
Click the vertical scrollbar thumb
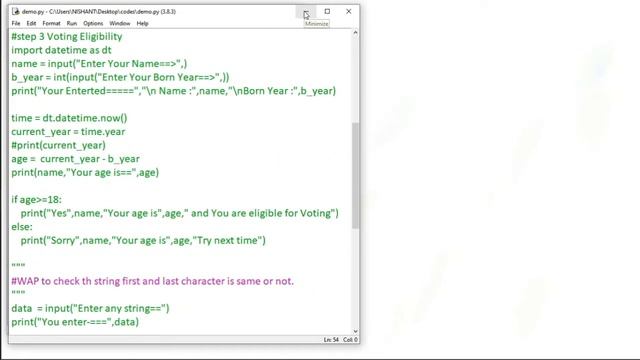click(355, 176)
